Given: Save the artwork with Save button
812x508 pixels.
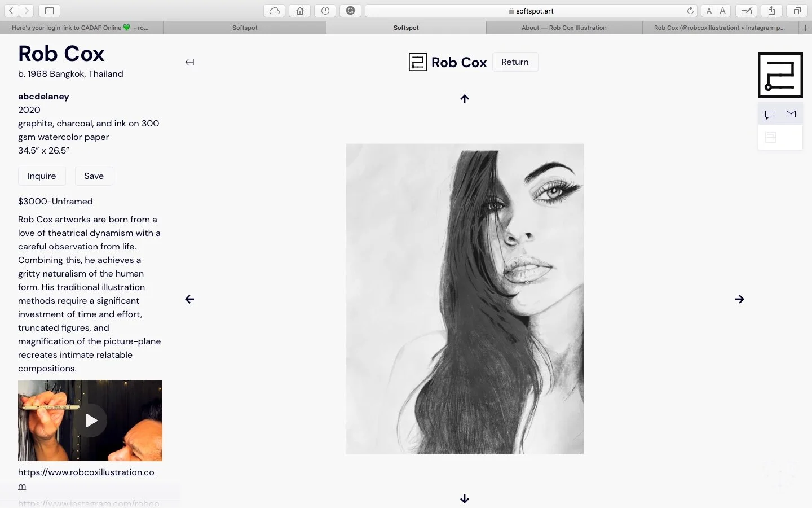Looking at the screenshot, I should point(94,176).
